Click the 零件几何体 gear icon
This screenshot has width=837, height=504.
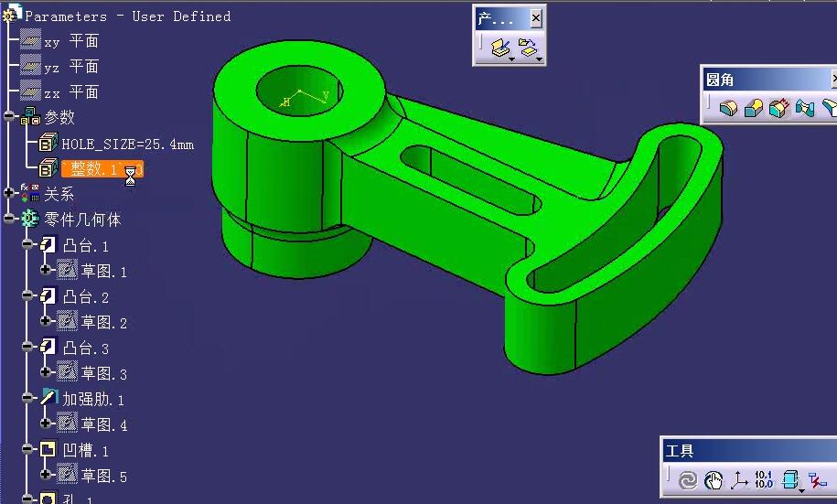[30, 219]
